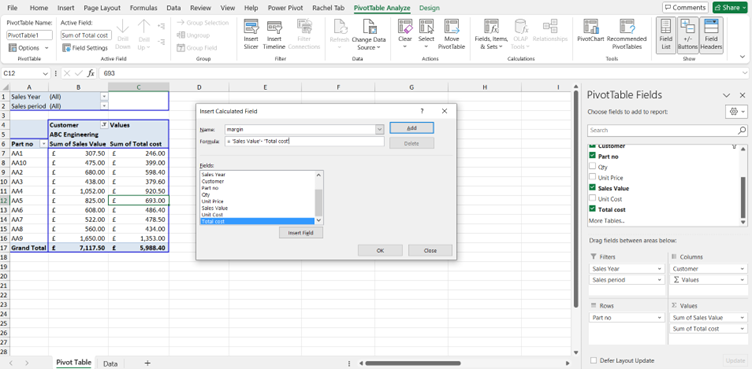Check the Unit Price field
The height and width of the screenshot is (369, 752).
pos(592,177)
